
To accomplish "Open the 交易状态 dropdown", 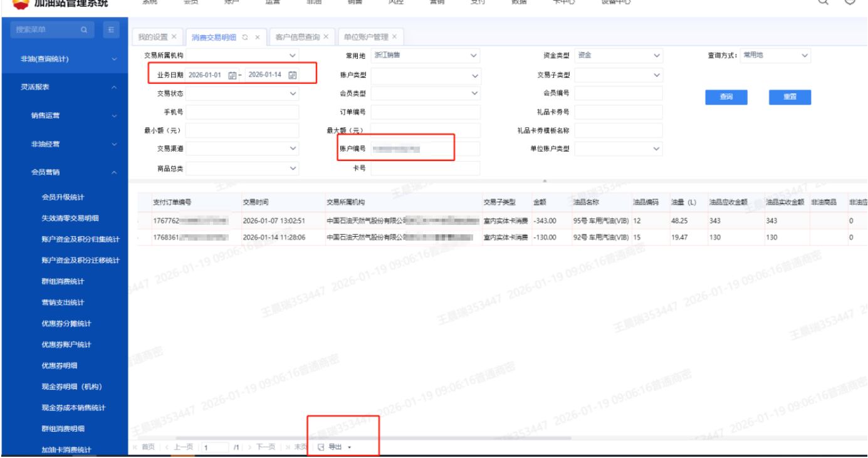I will [293, 93].
